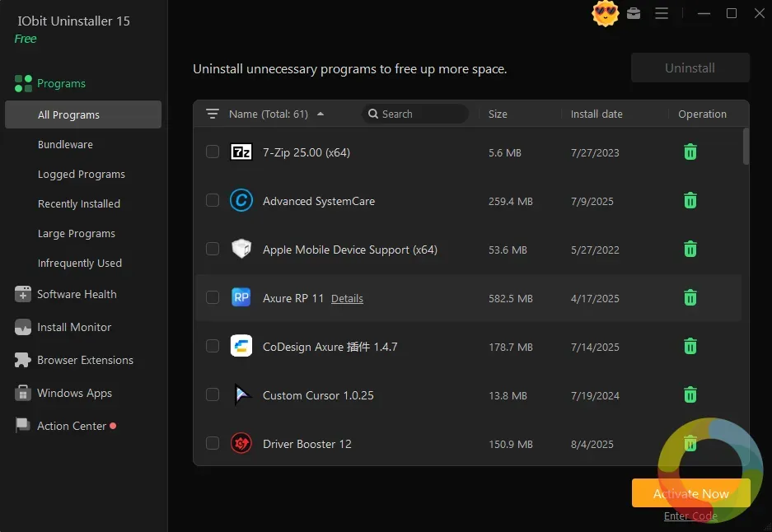Screen dimensions: 772x532
Task: Check the Custom Cursor 1.0.25 checkbox
Action: [213, 394]
